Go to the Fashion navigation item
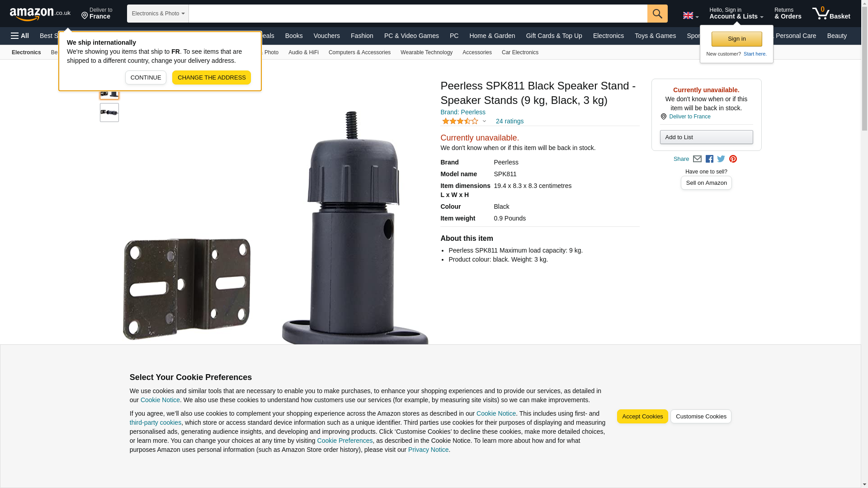The width and height of the screenshot is (868, 488). (x=362, y=36)
